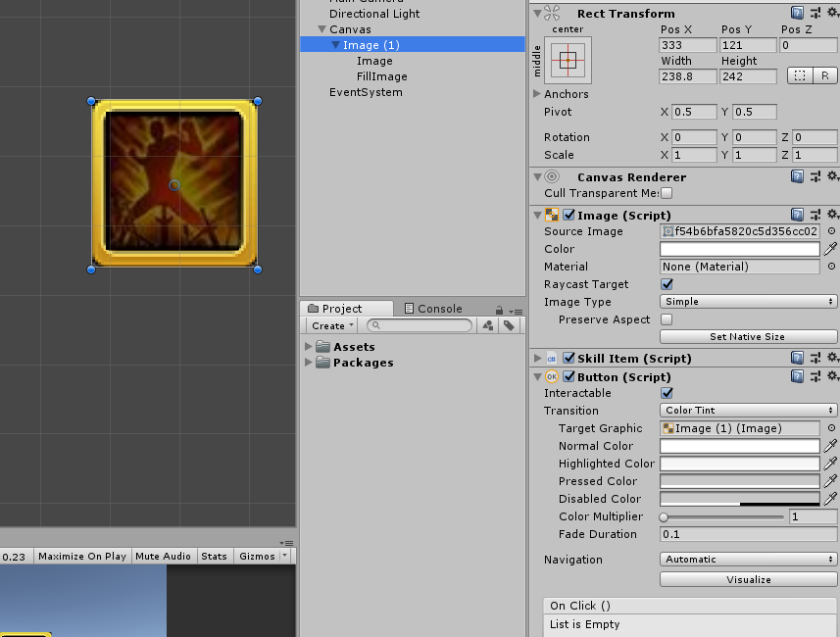Check Preserve Aspect option
The height and width of the screenshot is (637, 840).
tap(667, 319)
